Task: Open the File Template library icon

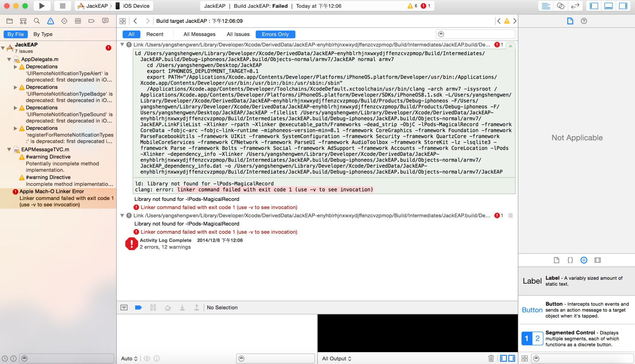Action: (x=557, y=260)
